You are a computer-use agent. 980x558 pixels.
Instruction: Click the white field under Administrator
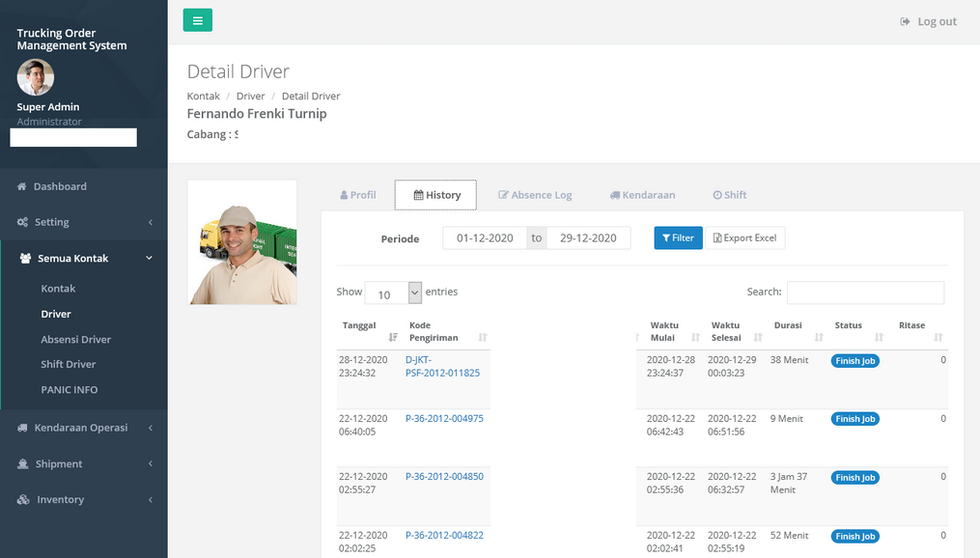(x=73, y=137)
